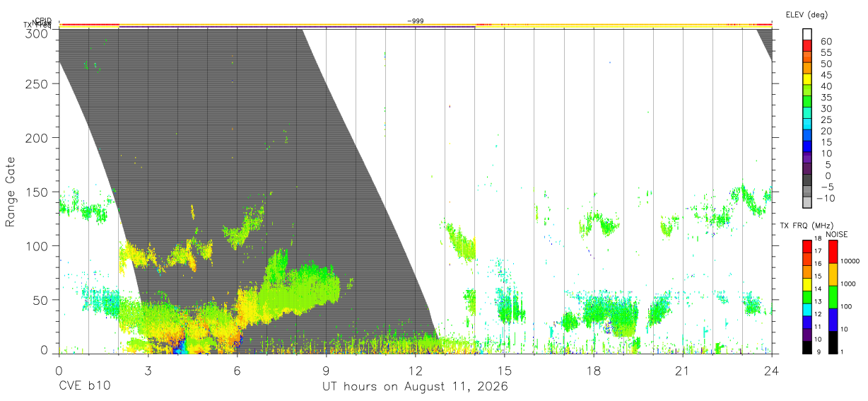The width and height of the screenshot is (868, 401).
Task: Click noise label 100
Action: pyautogui.click(x=847, y=307)
